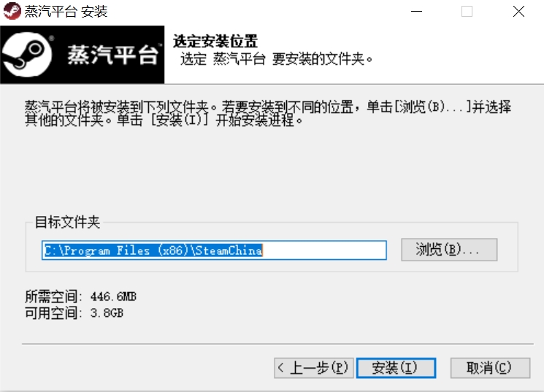
Task: Minimize the 蒸汽平台 安装 window
Action: pyautogui.click(x=416, y=12)
